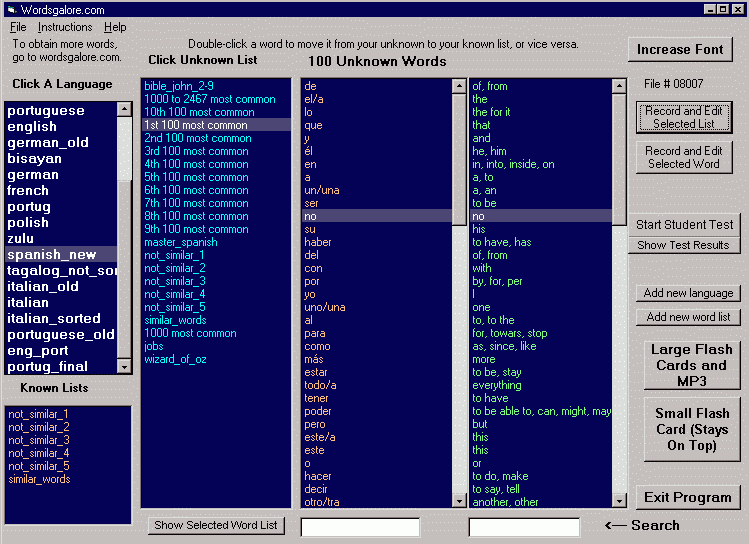Select translation 'in, into, inside, on'

click(x=541, y=164)
